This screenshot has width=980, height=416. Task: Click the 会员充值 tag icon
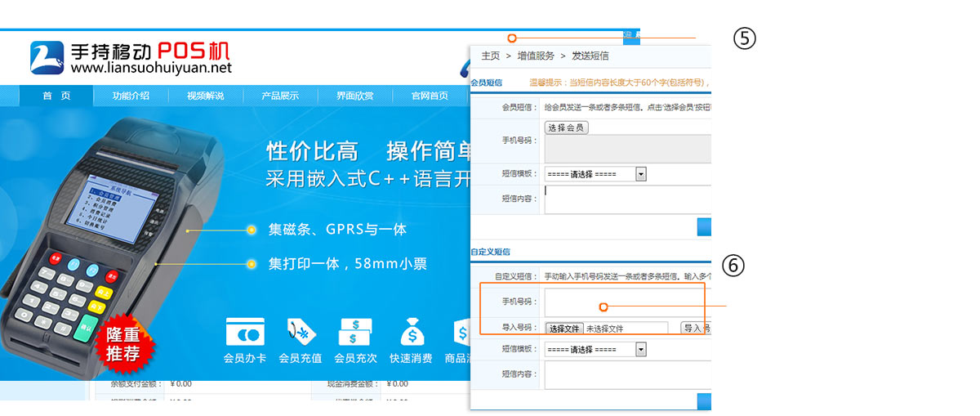[x=301, y=333]
